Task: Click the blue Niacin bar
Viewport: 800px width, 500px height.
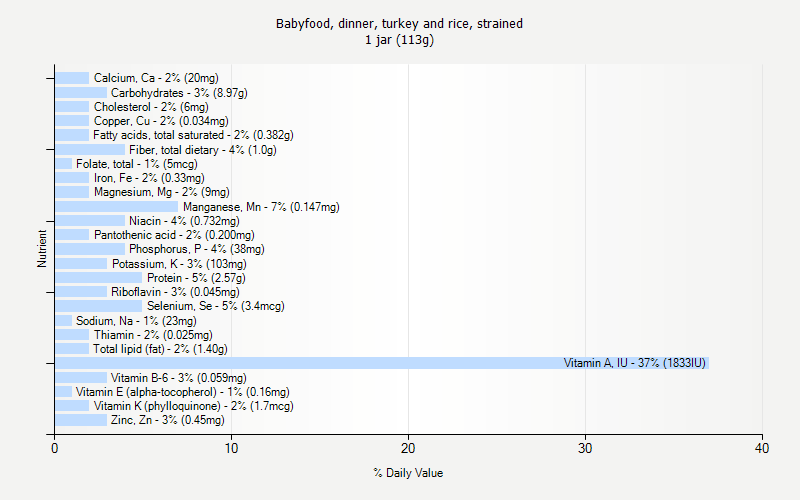Action: pyautogui.click(x=90, y=220)
